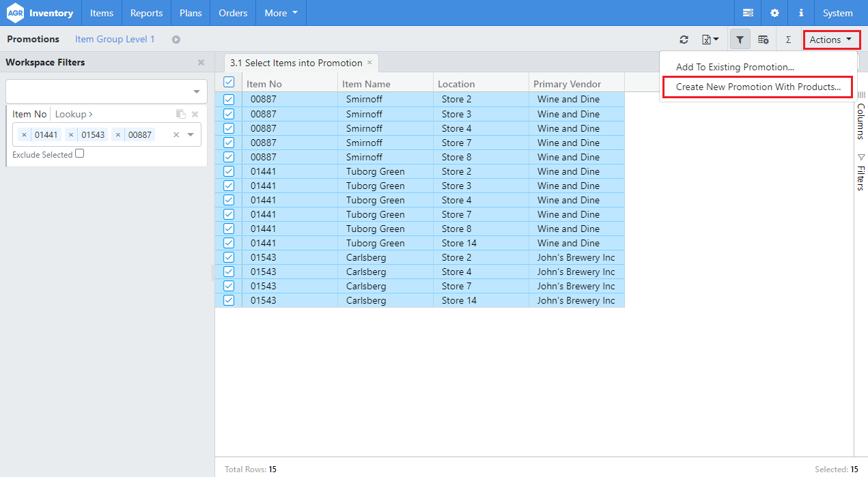Viewport: 868px width, 477px height.
Task: Open the Actions dropdown menu
Action: pyautogui.click(x=830, y=40)
